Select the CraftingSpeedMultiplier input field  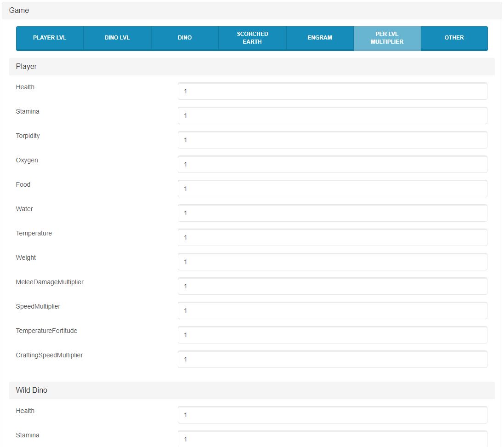coord(332,360)
